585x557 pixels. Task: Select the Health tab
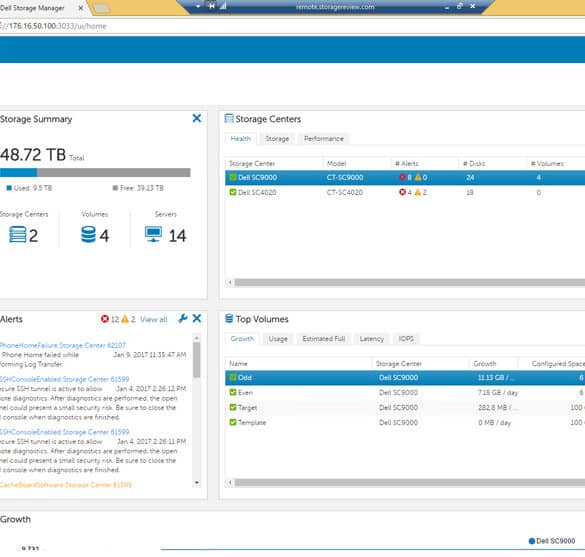coord(241,139)
